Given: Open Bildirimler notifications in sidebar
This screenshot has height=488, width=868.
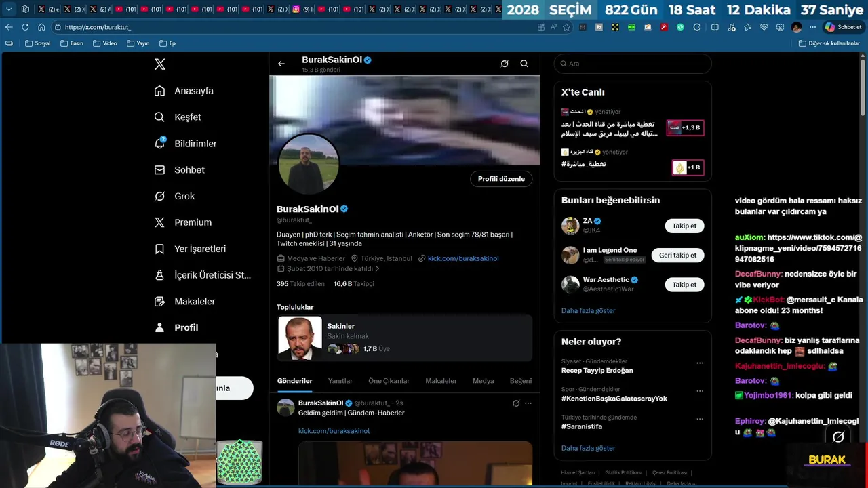Looking at the screenshot, I should (186, 144).
